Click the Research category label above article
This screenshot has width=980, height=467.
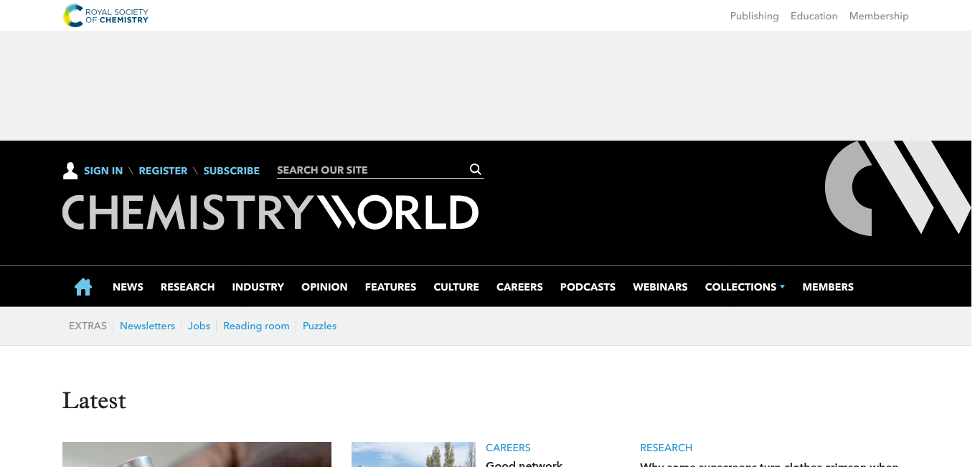coord(666,448)
